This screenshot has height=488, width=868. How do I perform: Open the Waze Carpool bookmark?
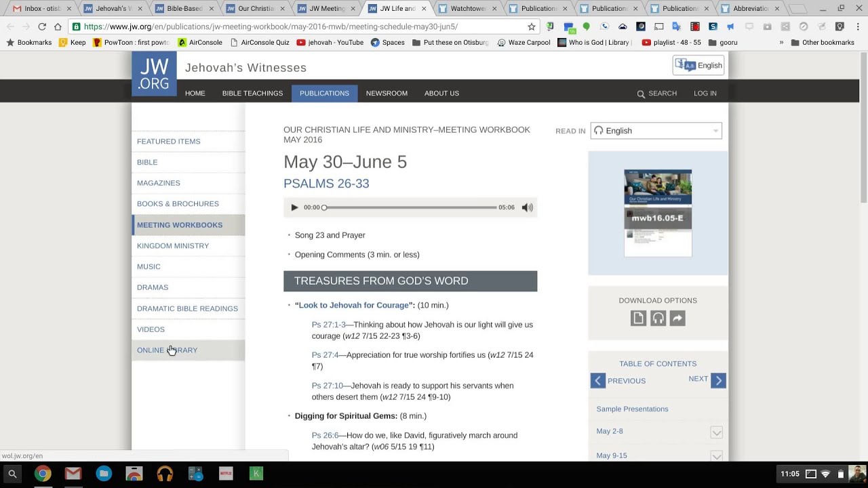pyautogui.click(x=524, y=42)
